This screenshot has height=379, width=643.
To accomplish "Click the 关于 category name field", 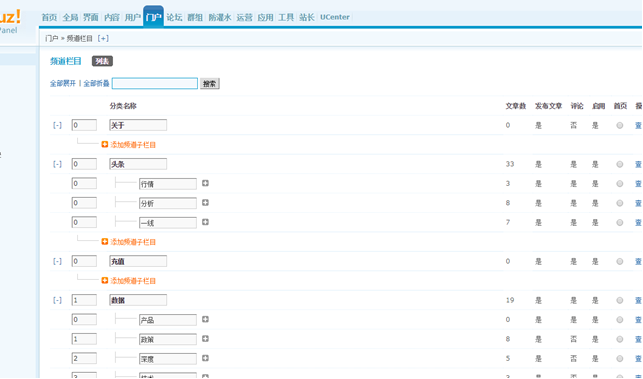I will pyautogui.click(x=138, y=125).
